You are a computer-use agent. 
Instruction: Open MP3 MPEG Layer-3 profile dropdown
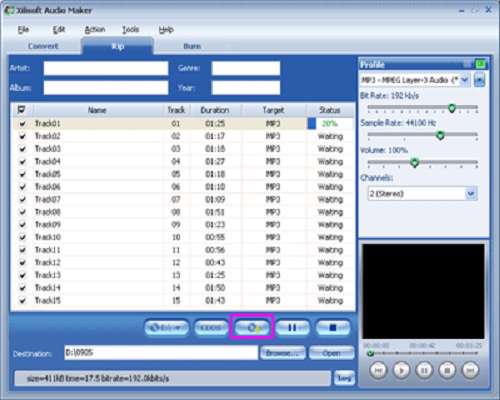(x=465, y=80)
